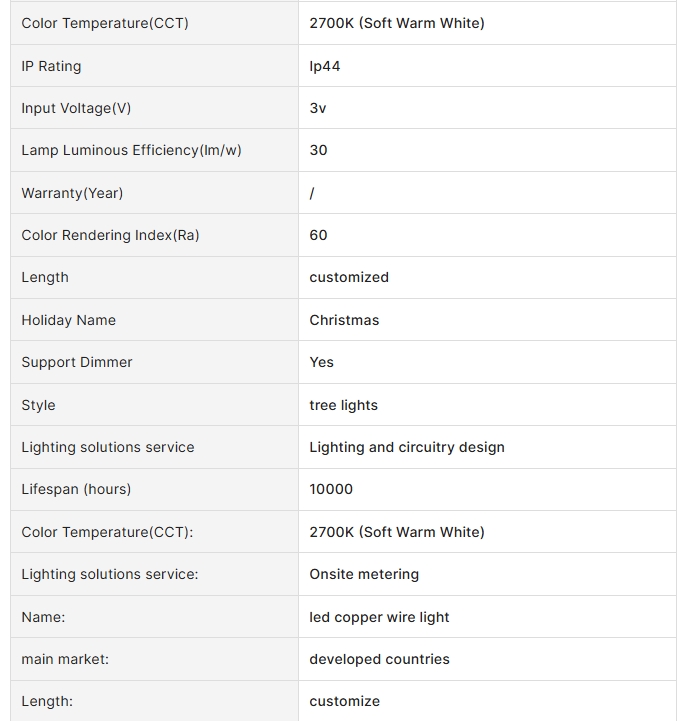This screenshot has height=721, width=685.
Task: Click the "Style" row label
Action: tap(38, 405)
